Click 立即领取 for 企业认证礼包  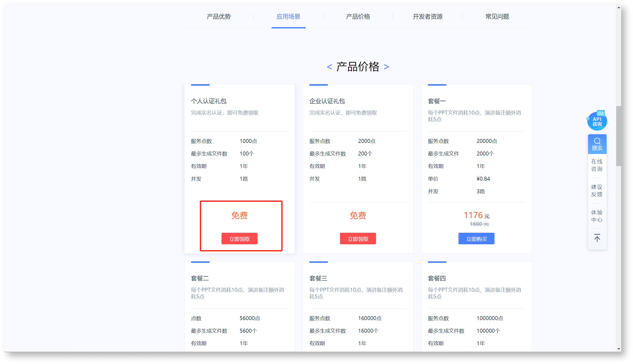point(358,239)
